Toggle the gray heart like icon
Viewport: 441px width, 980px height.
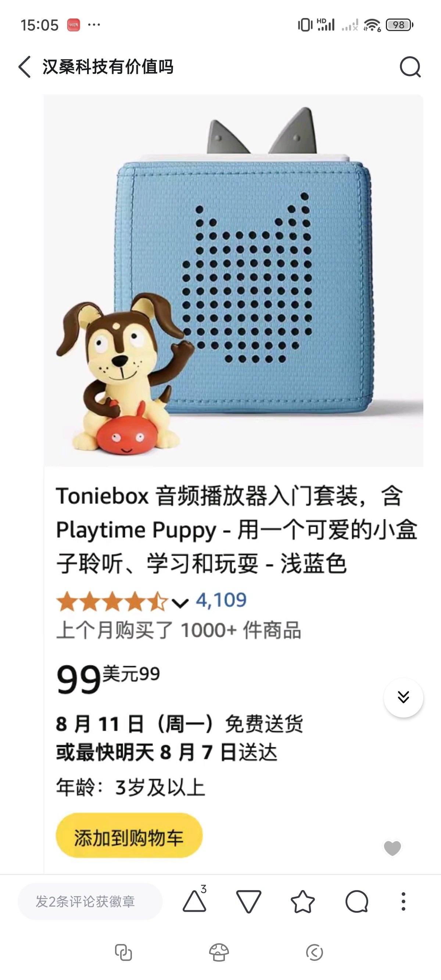(x=392, y=848)
